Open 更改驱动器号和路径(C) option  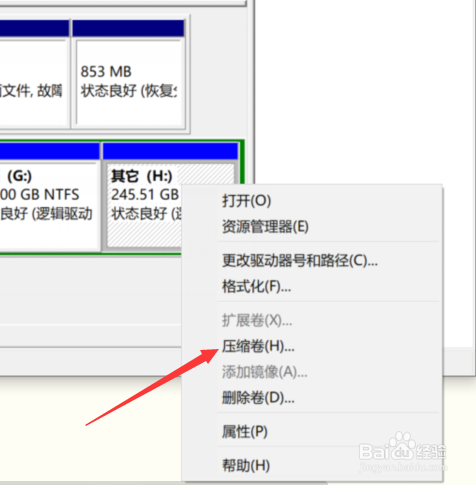coord(300,261)
